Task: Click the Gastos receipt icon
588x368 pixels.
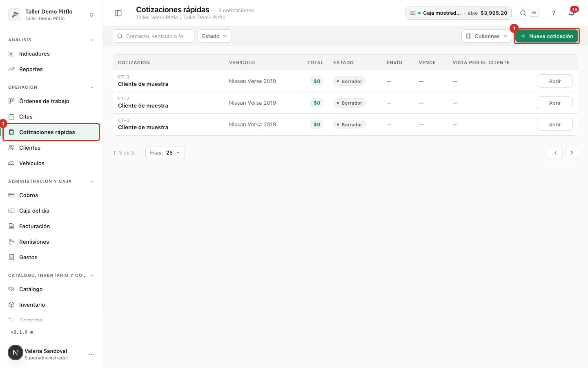Action: point(11,257)
